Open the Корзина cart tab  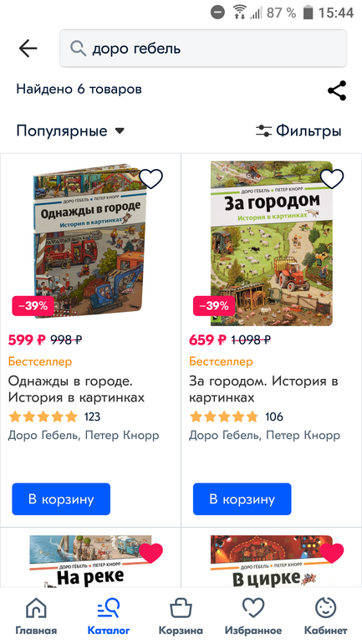click(x=181, y=616)
